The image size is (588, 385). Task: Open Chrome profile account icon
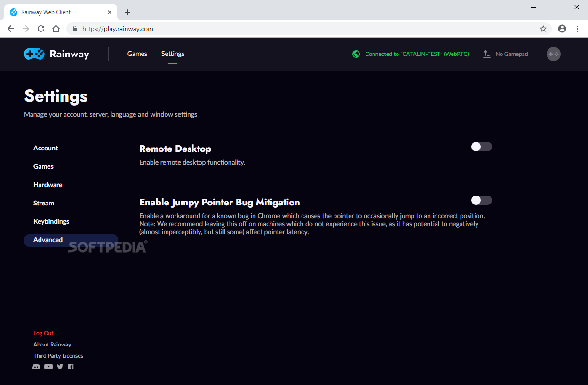562,29
